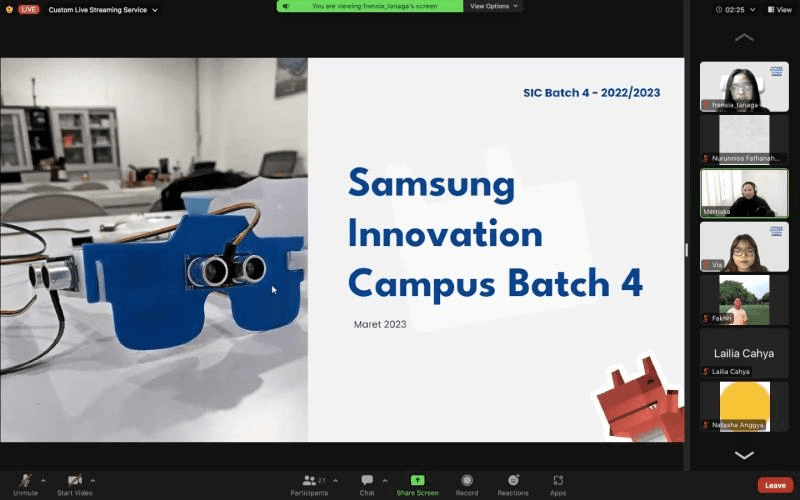Open Reactions menu
The height and width of the screenshot is (500, 800).
click(513, 485)
